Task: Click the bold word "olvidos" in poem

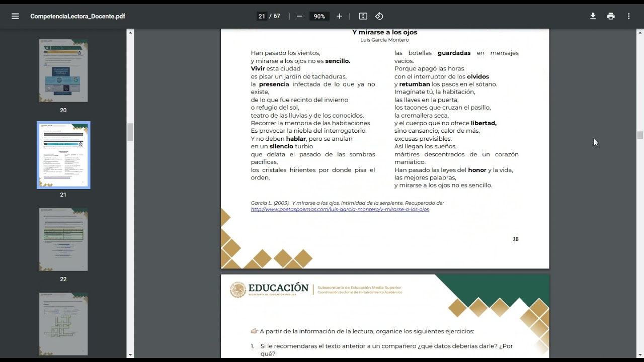Action: (x=478, y=76)
